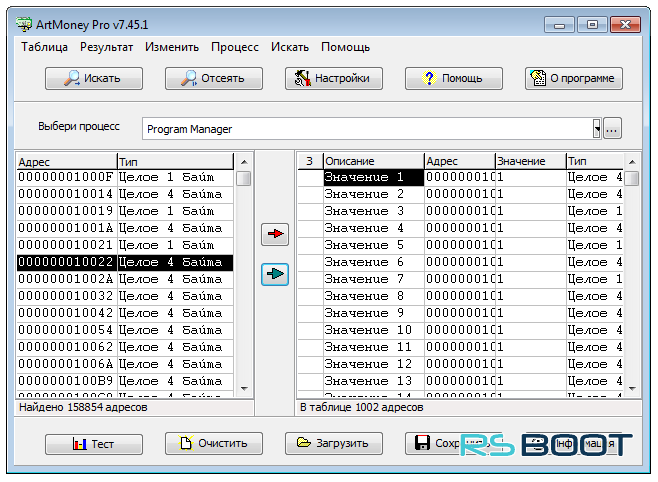The width and height of the screenshot is (658, 482).
Task: Select address row 000000010042
Action: (125, 313)
